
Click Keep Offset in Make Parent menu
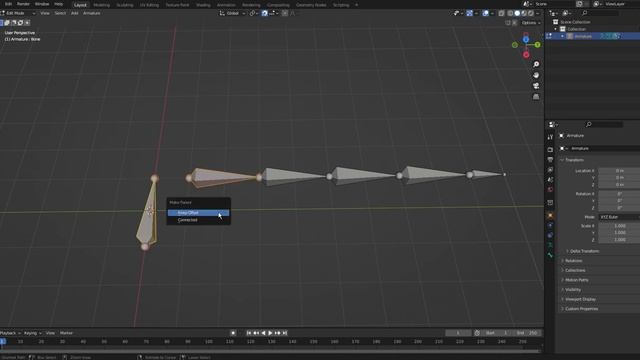click(x=198, y=213)
